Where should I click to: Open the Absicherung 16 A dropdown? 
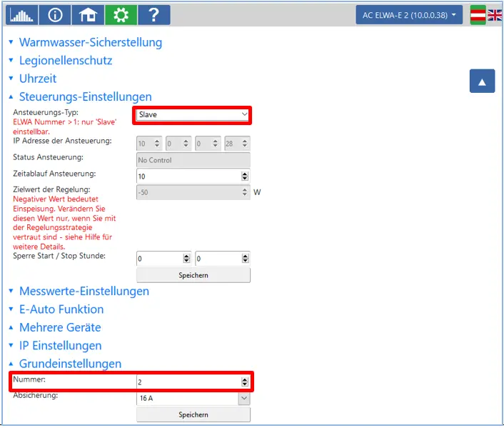pos(193,399)
